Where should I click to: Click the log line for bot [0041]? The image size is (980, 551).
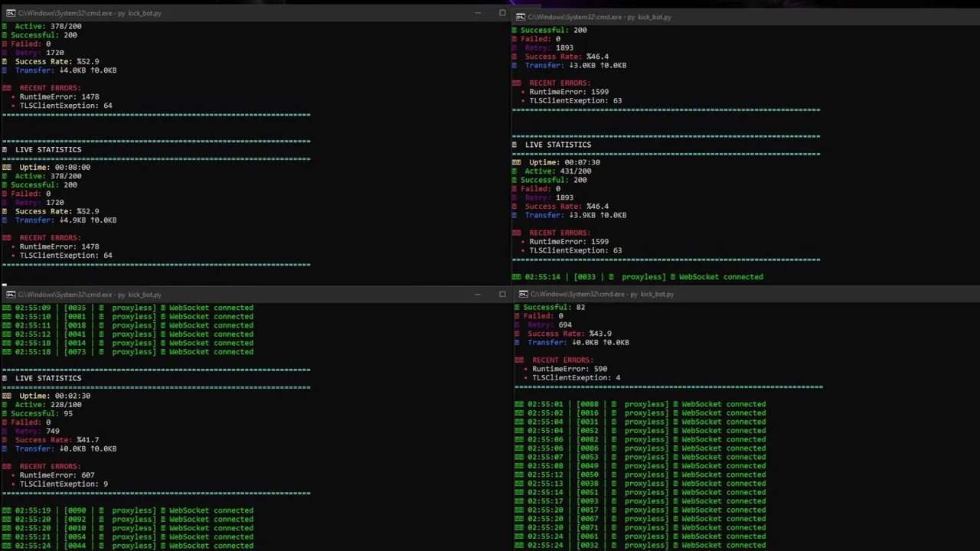click(x=128, y=334)
